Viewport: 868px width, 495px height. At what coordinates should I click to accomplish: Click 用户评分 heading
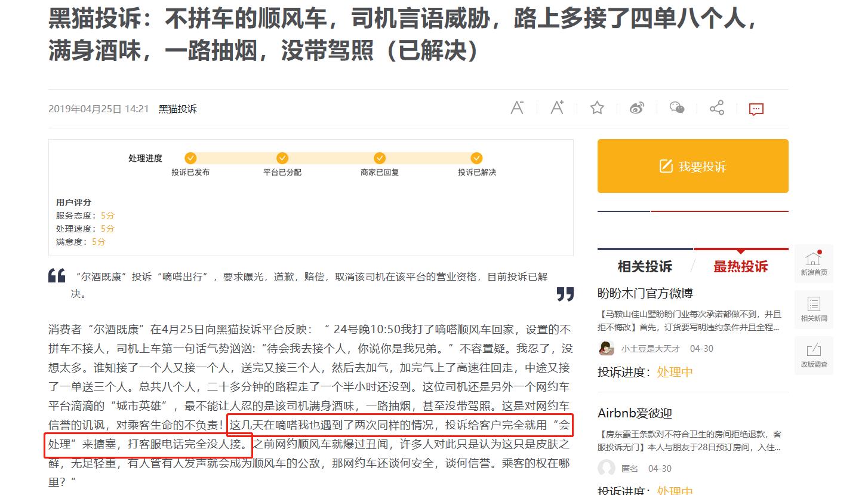(x=73, y=202)
